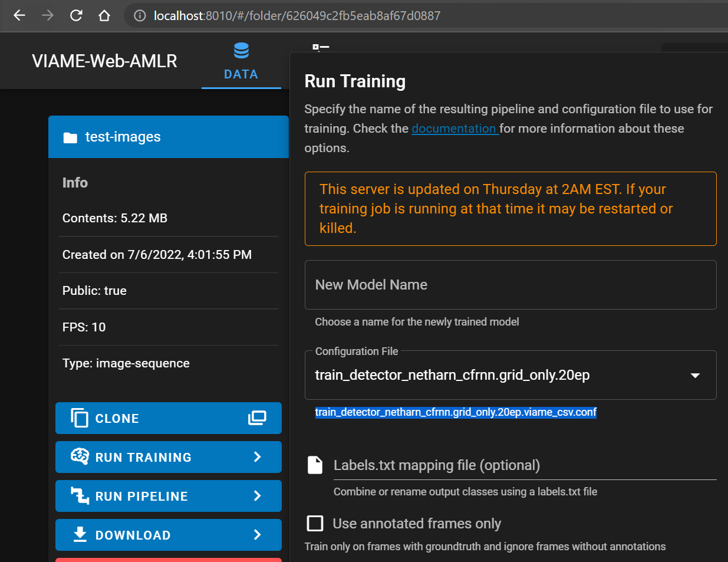
Task: Click the site info icon in address bar
Action: click(140, 16)
